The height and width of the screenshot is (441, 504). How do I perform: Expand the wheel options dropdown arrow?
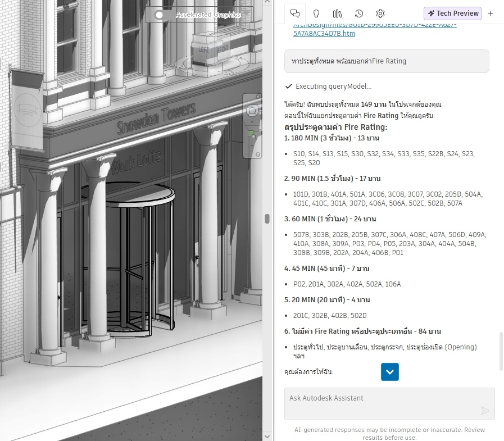(x=252, y=122)
